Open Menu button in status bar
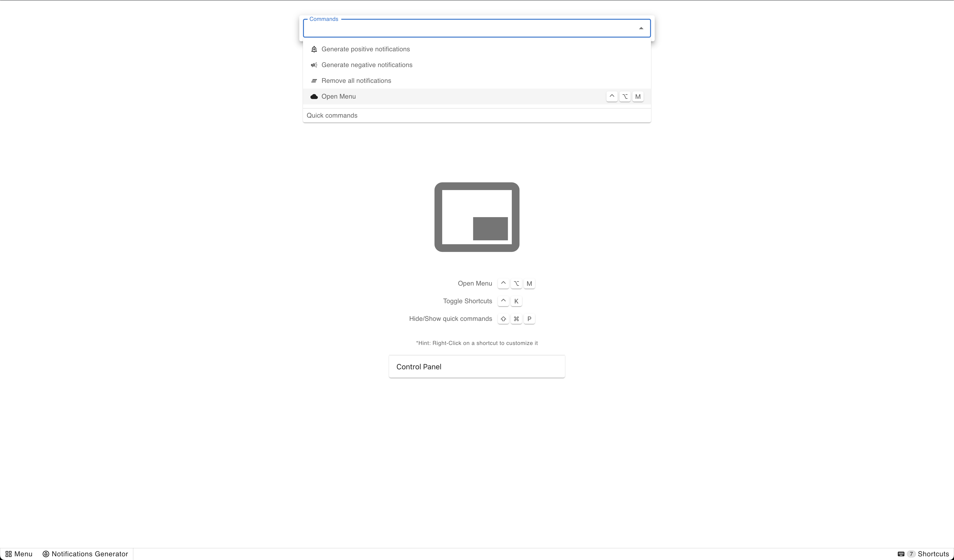 pyautogui.click(x=19, y=554)
